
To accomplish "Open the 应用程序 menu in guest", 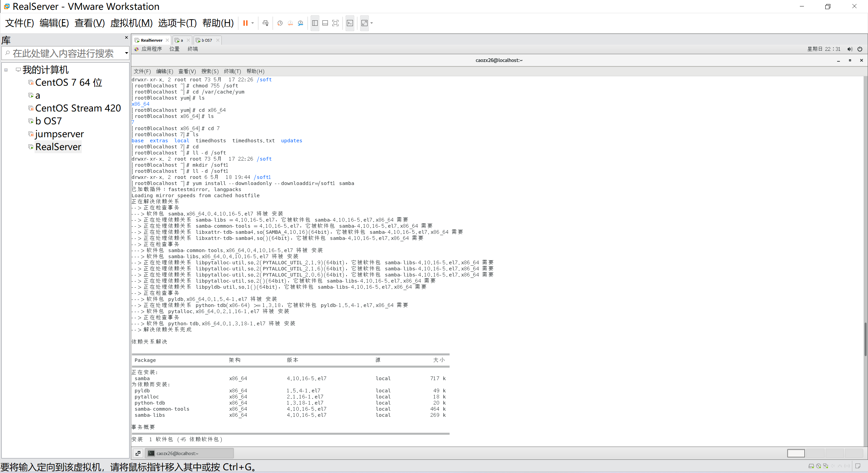I will pyautogui.click(x=151, y=49).
